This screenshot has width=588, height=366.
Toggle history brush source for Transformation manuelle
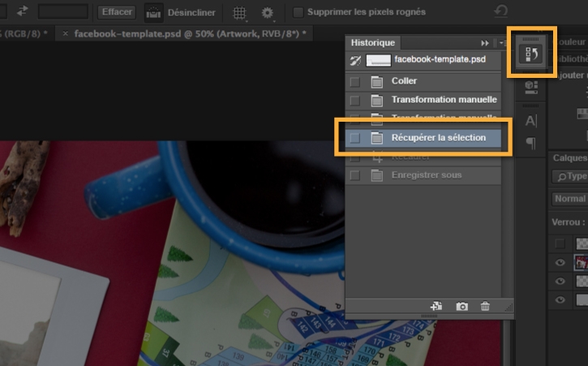(354, 101)
